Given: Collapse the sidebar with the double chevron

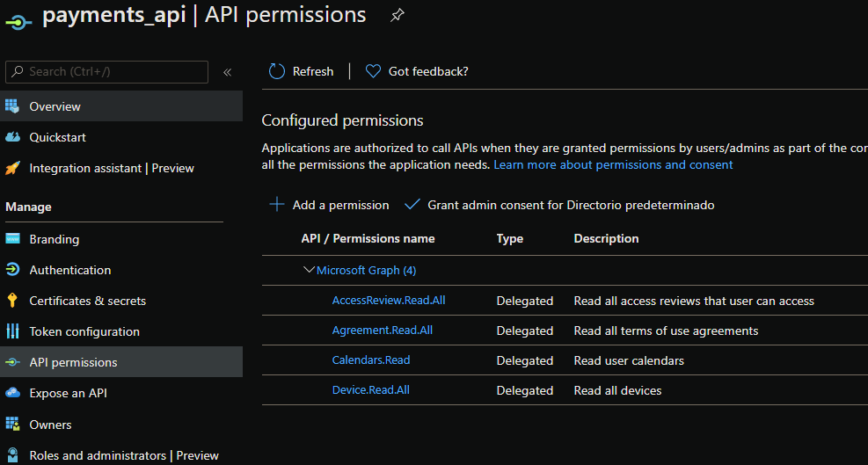Looking at the screenshot, I should pyautogui.click(x=227, y=72).
